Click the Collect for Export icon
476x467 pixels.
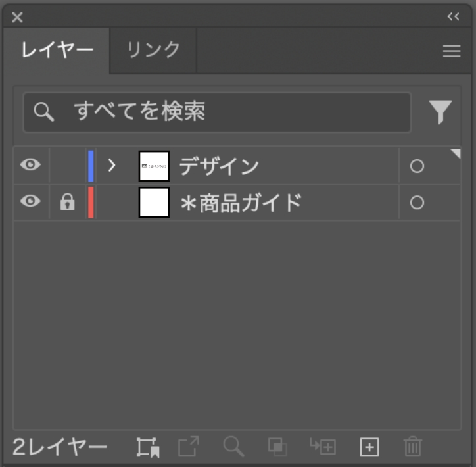[x=149, y=448]
